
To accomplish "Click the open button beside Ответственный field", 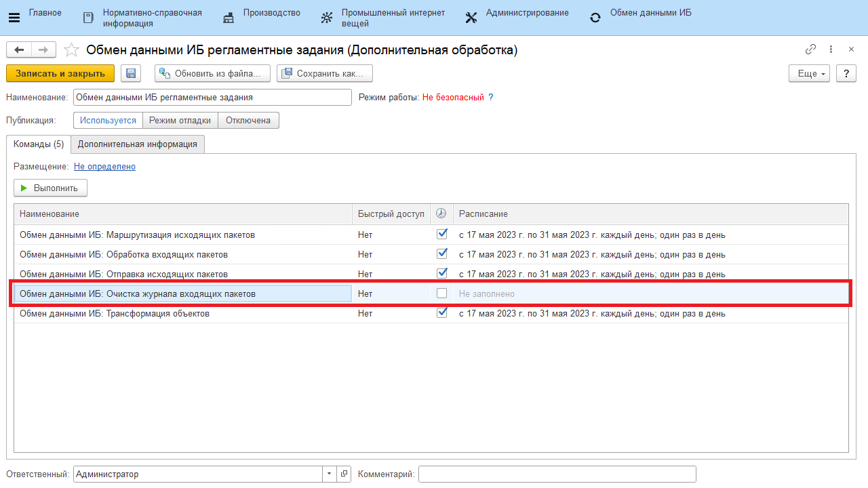I will click(344, 474).
